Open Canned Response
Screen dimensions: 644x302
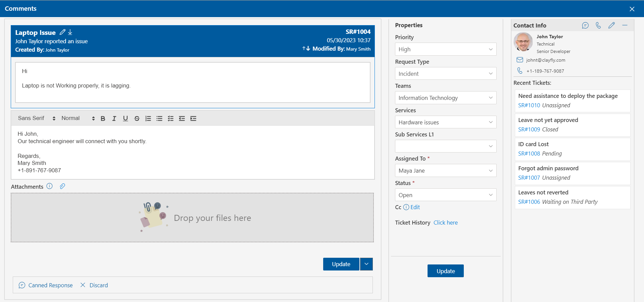point(46,285)
